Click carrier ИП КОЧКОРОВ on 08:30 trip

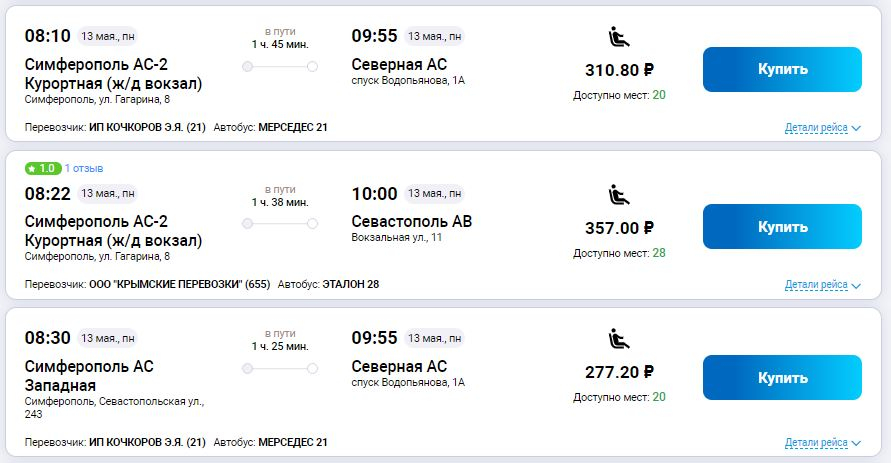(147, 441)
